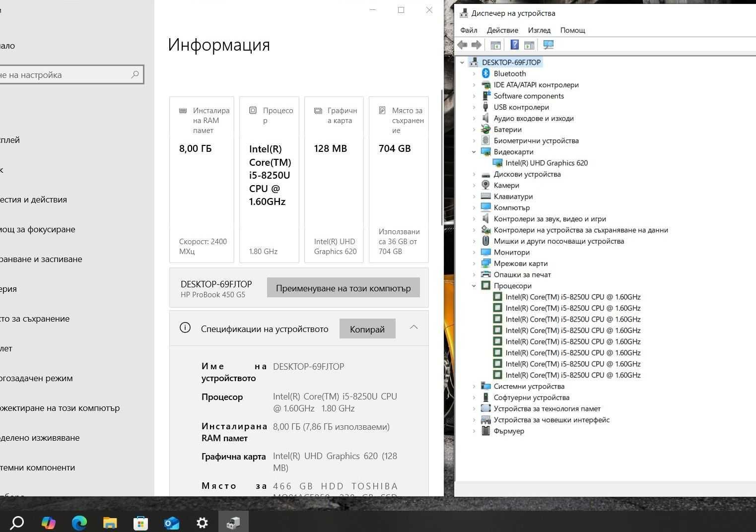Viewport: 756px width, 532px height.
Task: Expand USB контролери category
Action: click(474, 107)
